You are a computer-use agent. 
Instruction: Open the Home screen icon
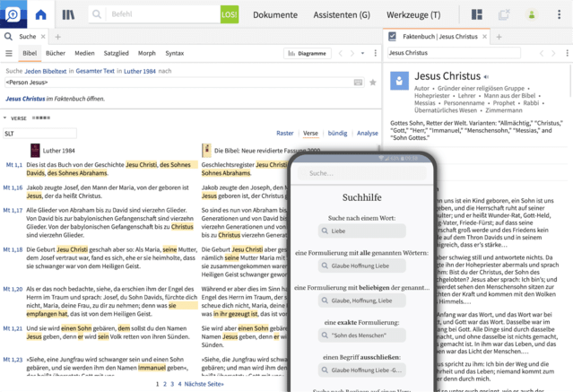point(40,14)
